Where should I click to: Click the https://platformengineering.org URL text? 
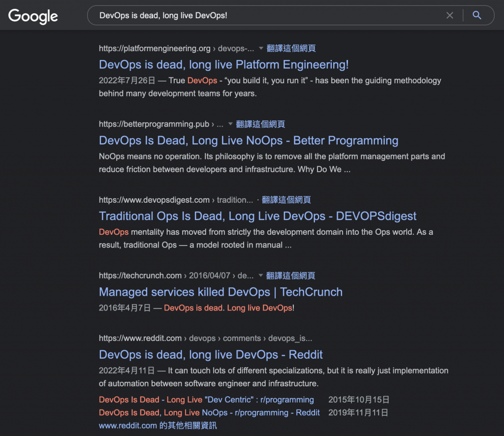(155, 49)
